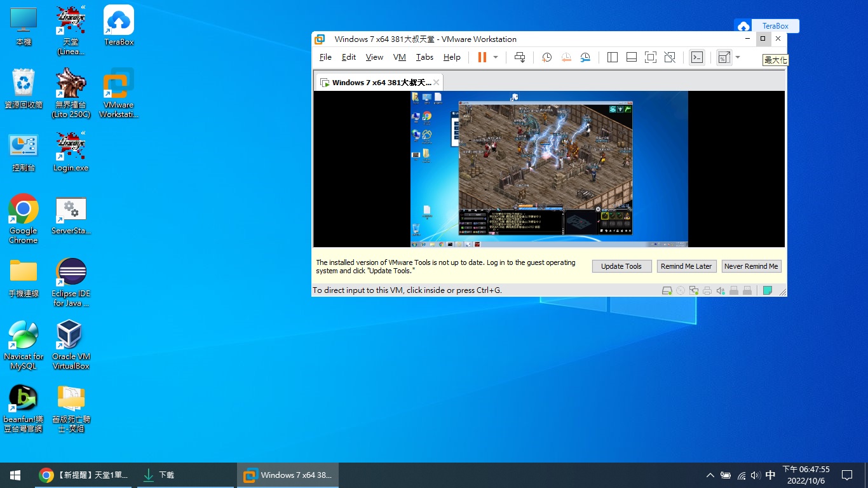Select the Oracle VM VirtualBox shortcut
The height and width of the screenshot is (488, 868).
point(71,345)
